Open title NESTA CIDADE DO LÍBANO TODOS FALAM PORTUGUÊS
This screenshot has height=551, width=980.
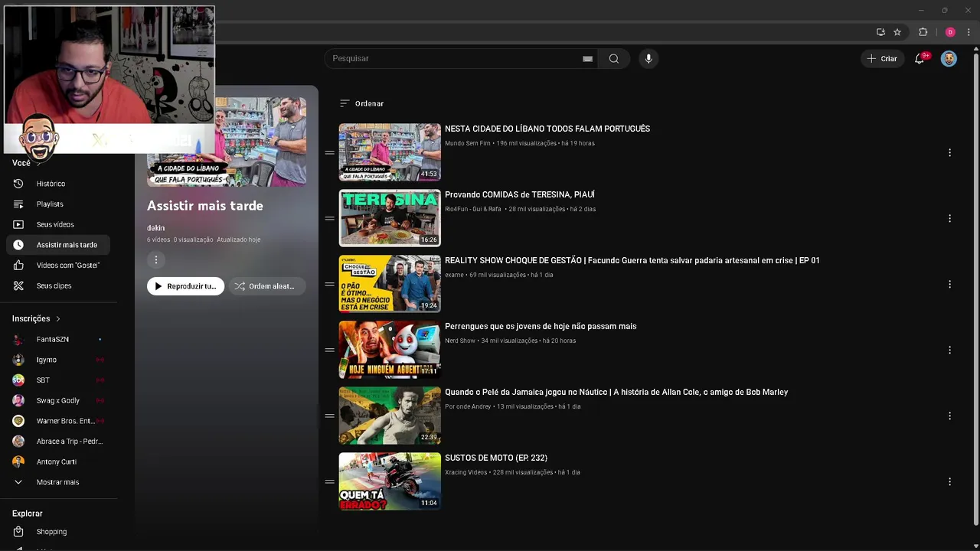547,129
